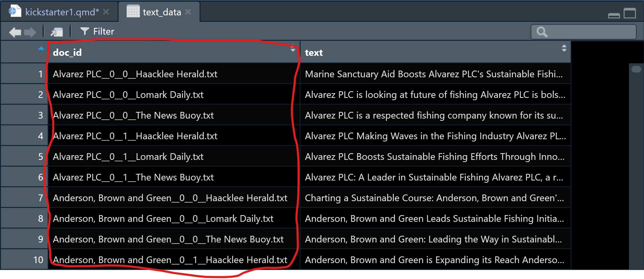Select row 7 text cell about Charting

click(x=434, y=198)
